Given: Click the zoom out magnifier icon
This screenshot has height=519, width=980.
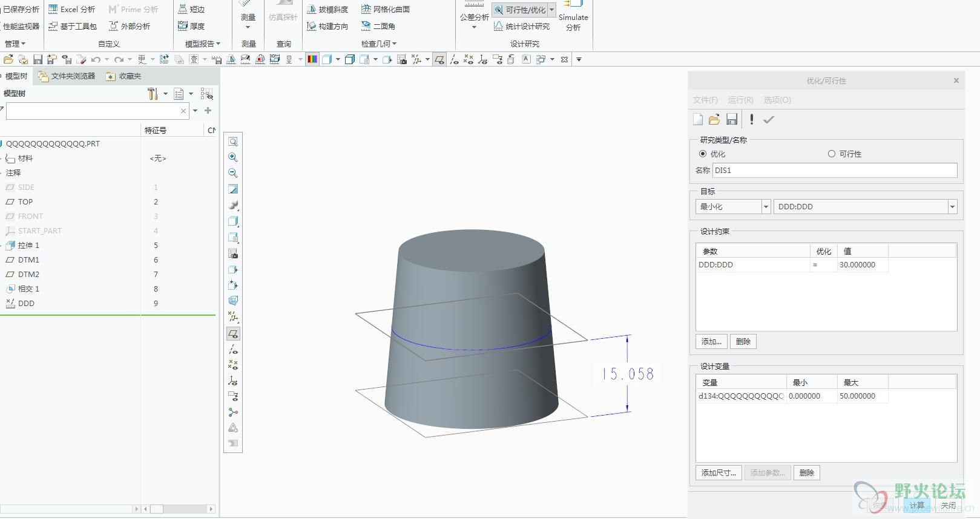Looking at the screenshot, I should (x=232, y=173).
